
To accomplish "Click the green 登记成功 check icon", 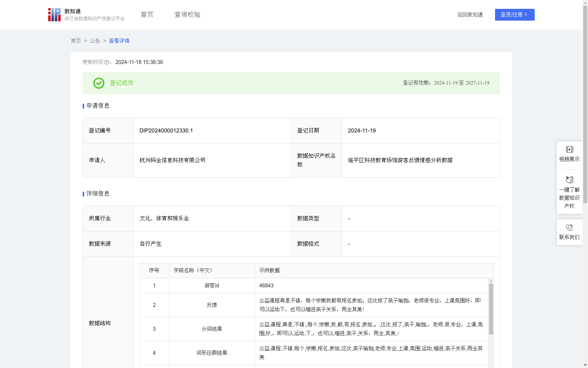I will [x=99, y=83].
